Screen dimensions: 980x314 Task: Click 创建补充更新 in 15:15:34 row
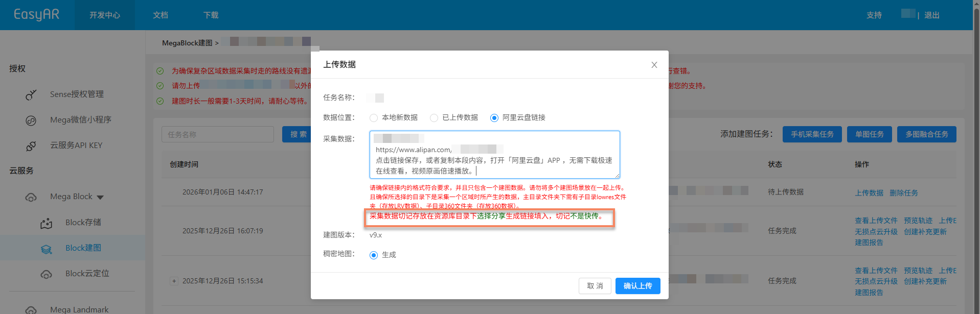pos(925,281)
